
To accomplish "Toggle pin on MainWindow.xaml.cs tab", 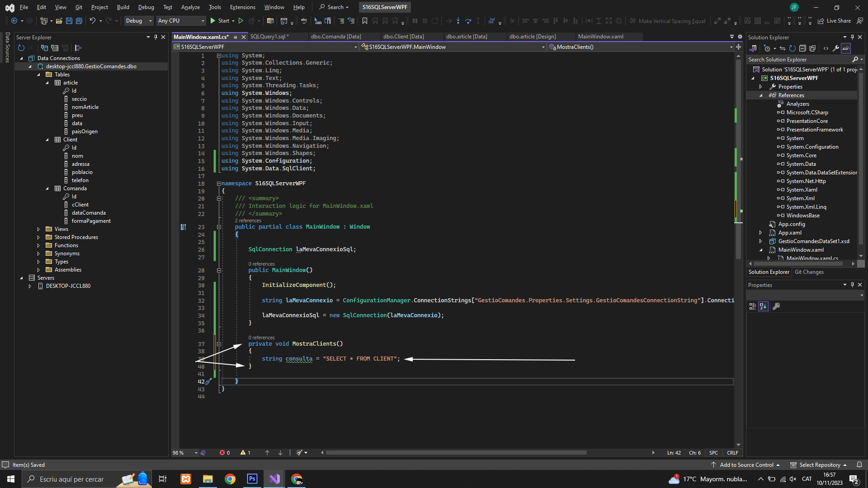I will pyautogui.click(x=236, y=37).
